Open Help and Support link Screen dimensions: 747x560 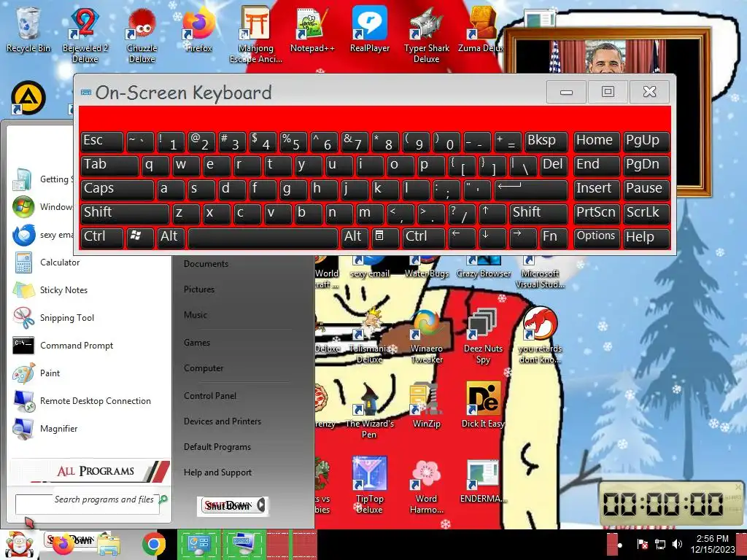click(x=217, y=472)
